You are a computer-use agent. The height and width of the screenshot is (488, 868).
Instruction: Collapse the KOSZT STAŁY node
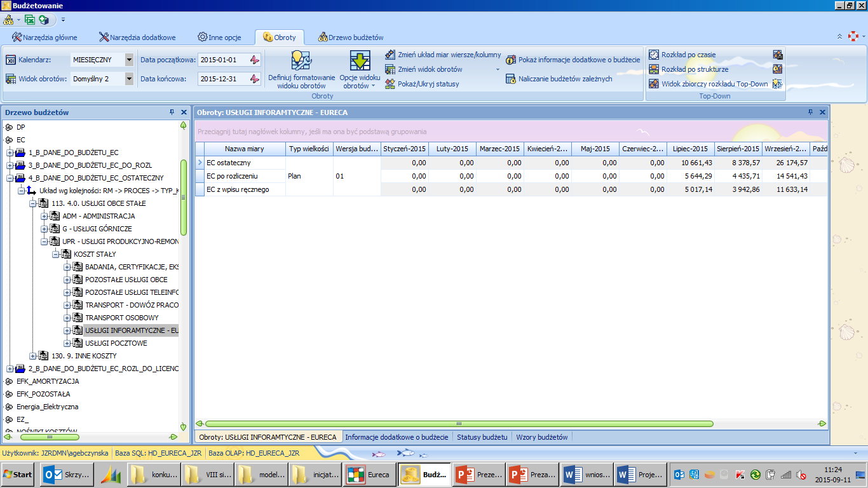(x=55, y=254)
